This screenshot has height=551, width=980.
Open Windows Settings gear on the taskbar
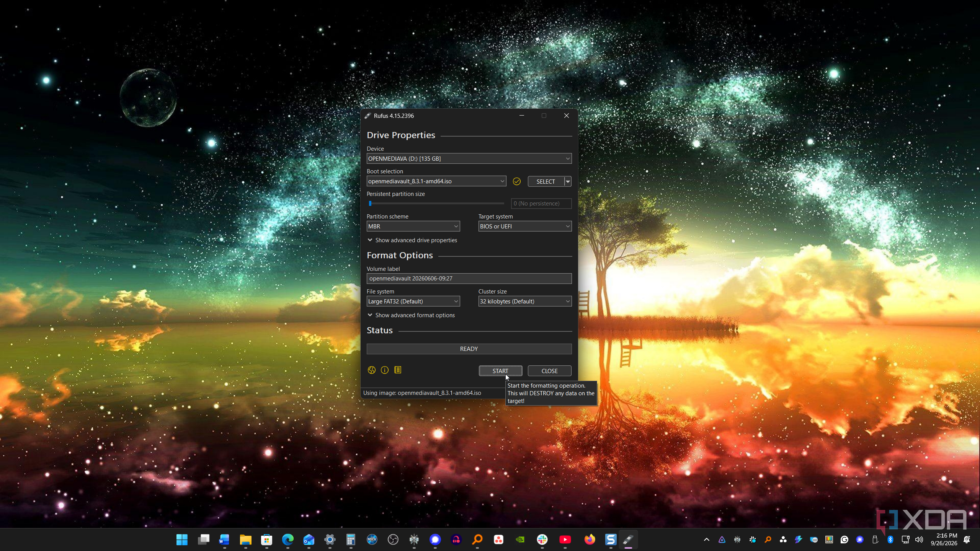coord(330,540)
